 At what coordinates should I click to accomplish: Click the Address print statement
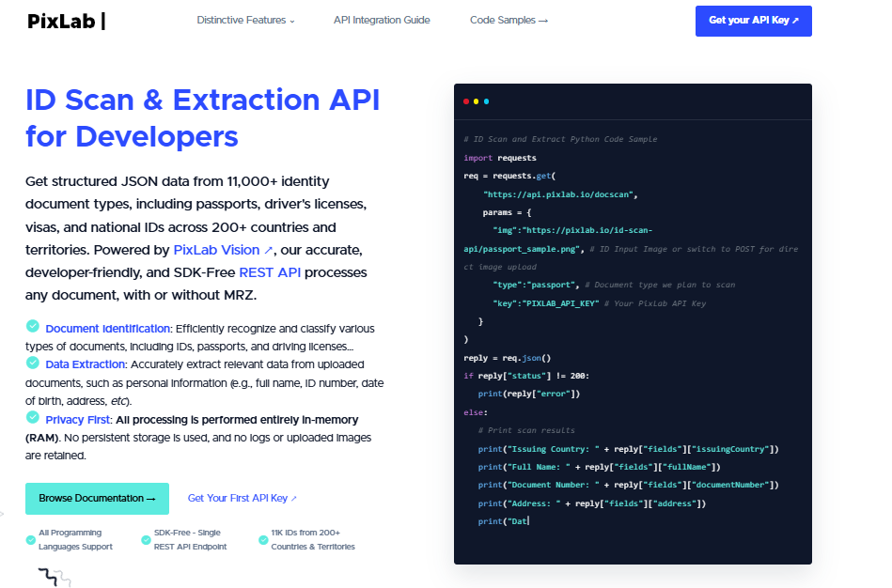pos(591,503)
